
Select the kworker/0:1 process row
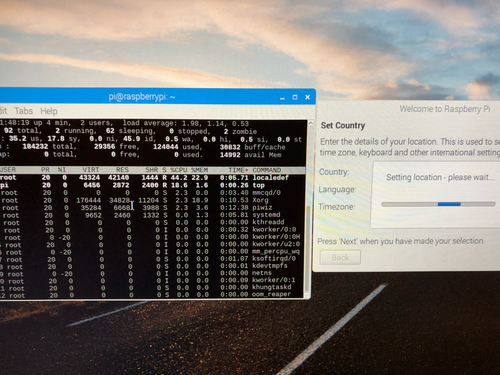click(153, 280)
